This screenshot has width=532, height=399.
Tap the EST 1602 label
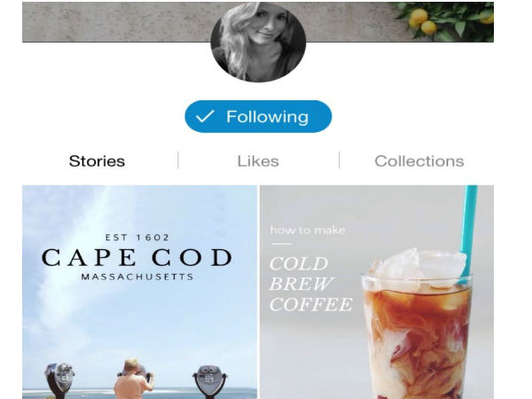tap(137, 238)
